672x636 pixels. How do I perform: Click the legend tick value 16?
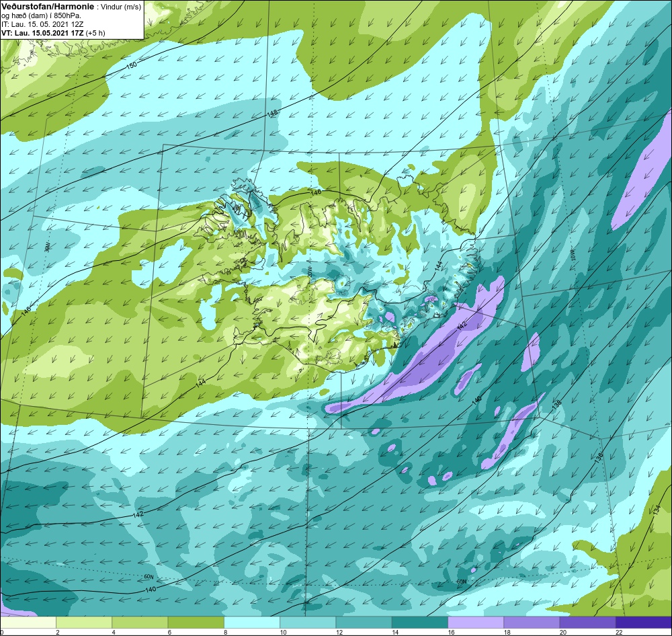click(x=452, y=632)
